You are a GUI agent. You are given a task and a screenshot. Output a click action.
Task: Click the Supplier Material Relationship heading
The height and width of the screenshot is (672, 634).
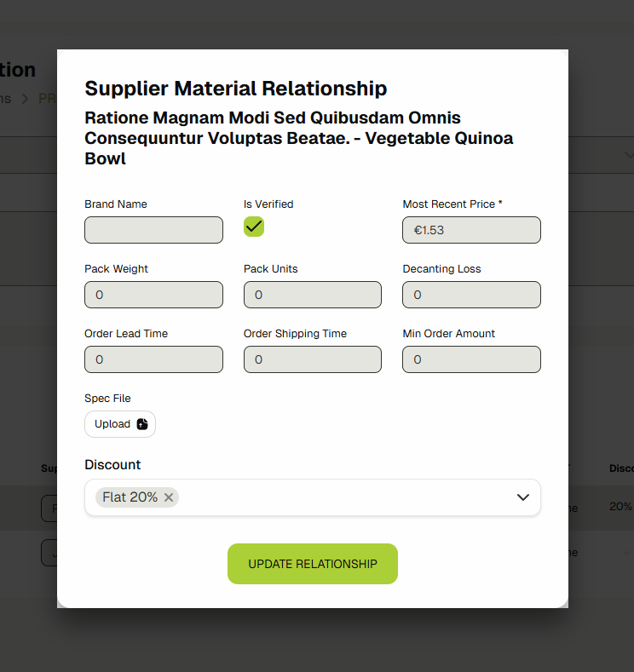coord(236,89)
